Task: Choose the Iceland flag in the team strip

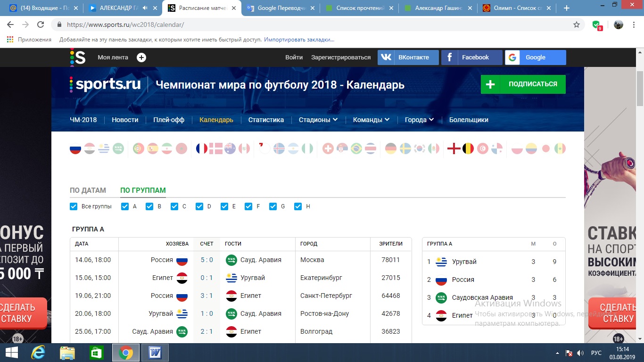Action: [279, 149]
